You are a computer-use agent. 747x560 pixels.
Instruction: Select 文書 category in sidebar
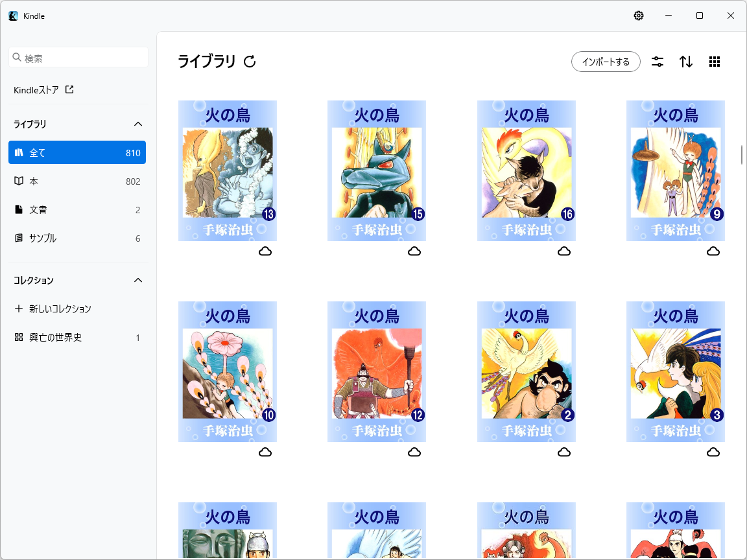(x=77, y=209)
